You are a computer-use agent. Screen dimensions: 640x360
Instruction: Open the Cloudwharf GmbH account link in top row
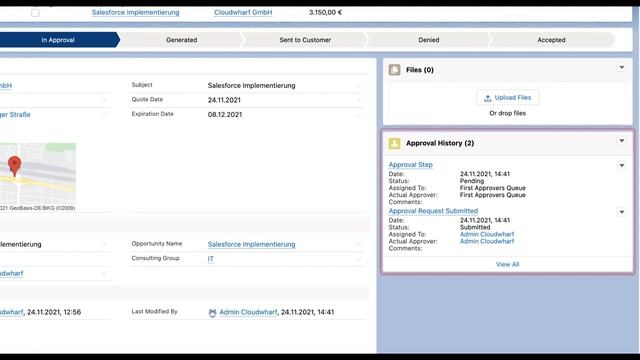tap(243, 12)
